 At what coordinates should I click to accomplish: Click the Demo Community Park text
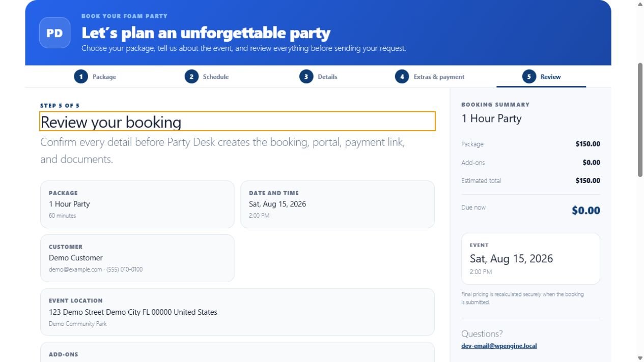pyautogui.click(x=78, y=324)
